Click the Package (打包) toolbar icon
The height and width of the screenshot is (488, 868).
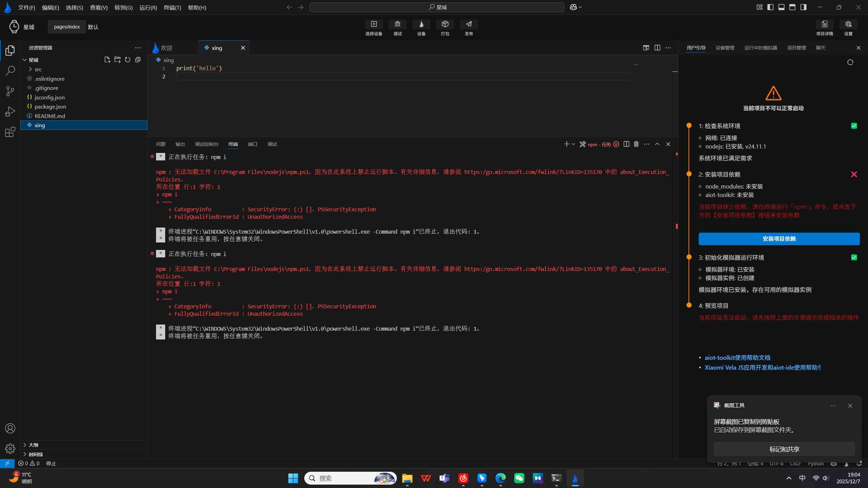(x=445, y=24)
